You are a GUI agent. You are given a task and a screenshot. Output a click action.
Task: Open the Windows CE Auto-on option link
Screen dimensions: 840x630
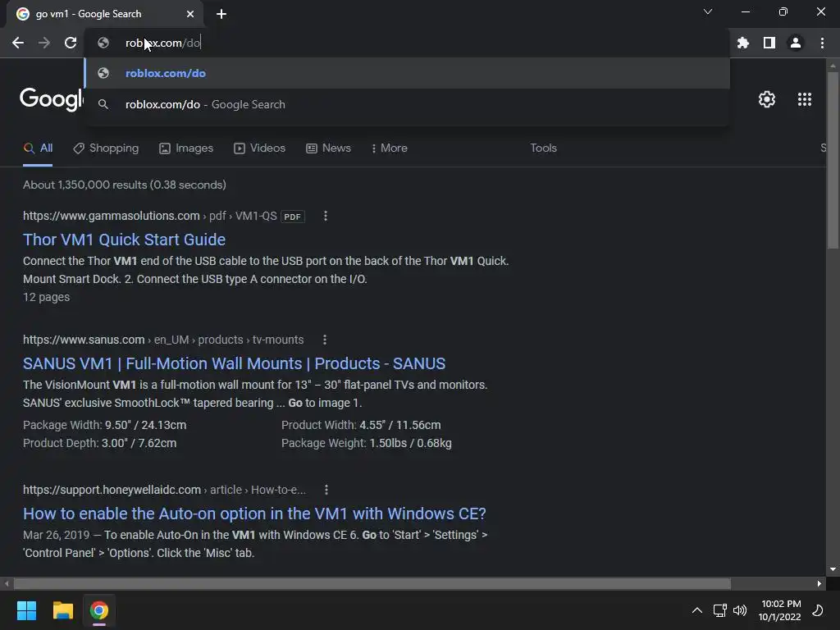254,514
